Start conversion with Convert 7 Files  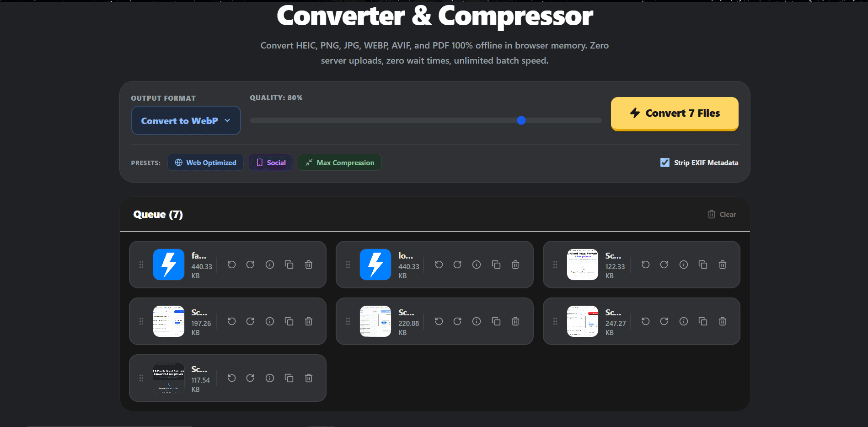[x=675, y=114]
